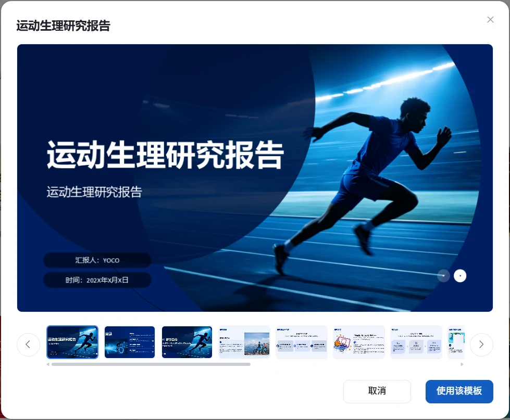Click the scrollbar's small right arrow
Viewport: 510px width, 420px height.
click(x=462, y=364)
